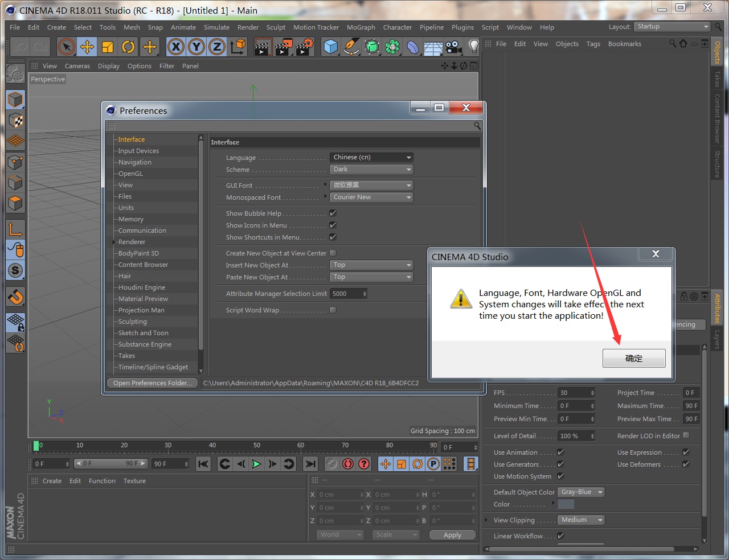The width and height of the screenshot is (729, 560).
Task: Toggle Use Deformers checkbox
Action: [x=686, y=464]
